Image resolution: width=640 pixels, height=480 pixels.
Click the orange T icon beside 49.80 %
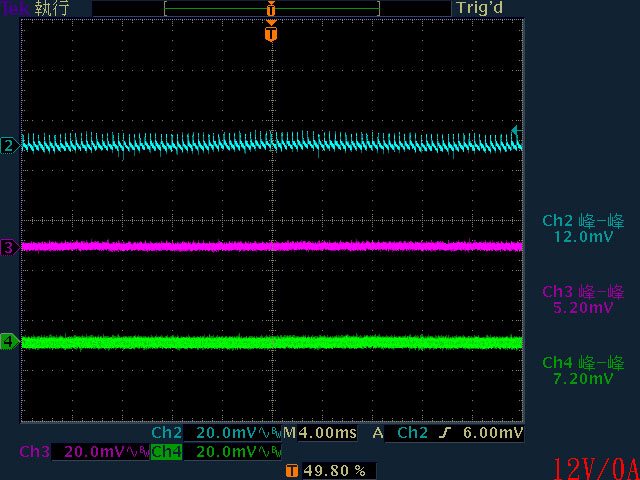coord(291,470)
